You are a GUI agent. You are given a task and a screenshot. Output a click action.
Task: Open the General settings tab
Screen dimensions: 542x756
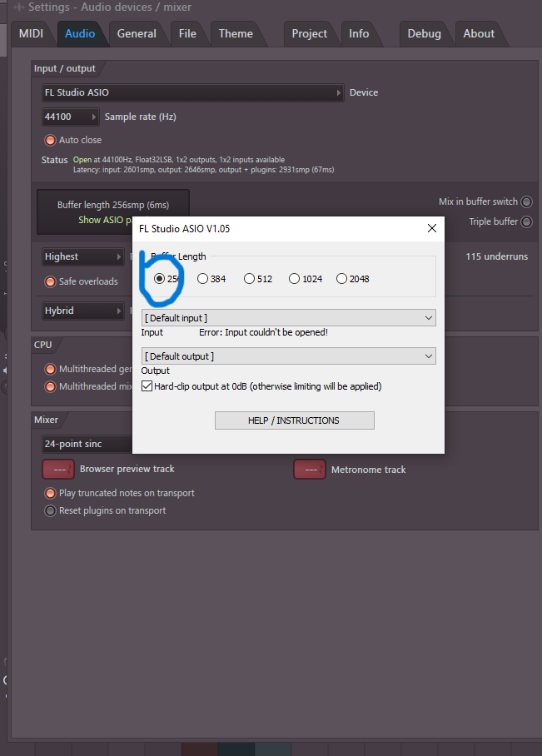point(137,34)
